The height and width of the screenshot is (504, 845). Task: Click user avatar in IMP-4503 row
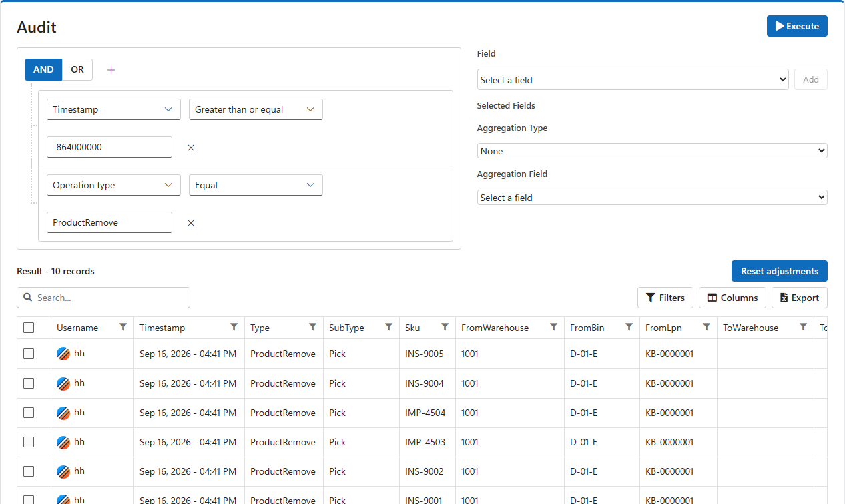point(63,443)
